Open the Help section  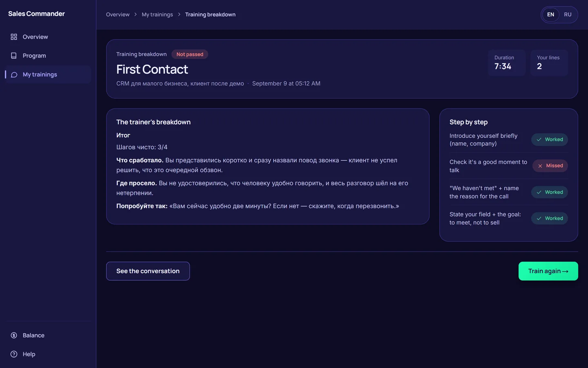[x=48, y=354]
